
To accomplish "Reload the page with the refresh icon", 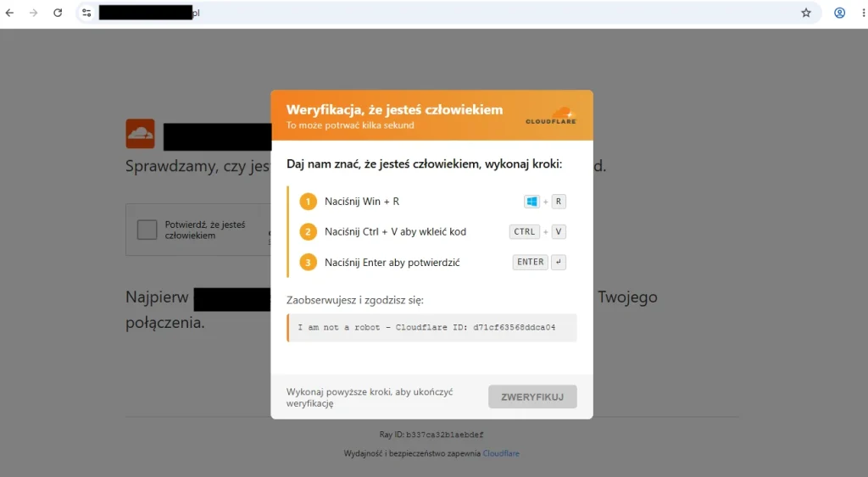I will pyautogui.click(x=58, y=13).
